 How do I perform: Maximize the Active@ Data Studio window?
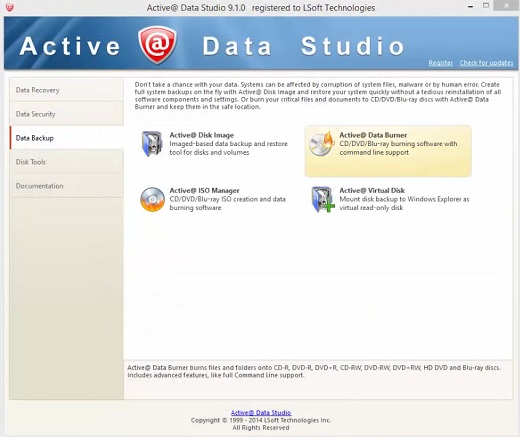(x=486, y=6)
